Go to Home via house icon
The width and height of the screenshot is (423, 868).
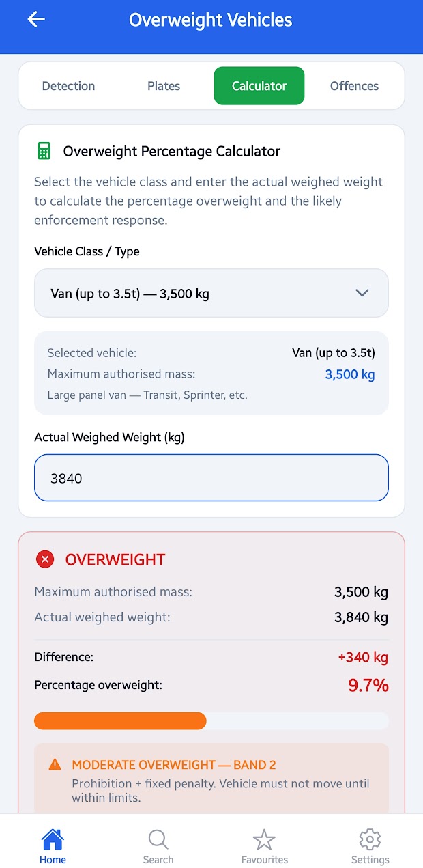[53, 845]
